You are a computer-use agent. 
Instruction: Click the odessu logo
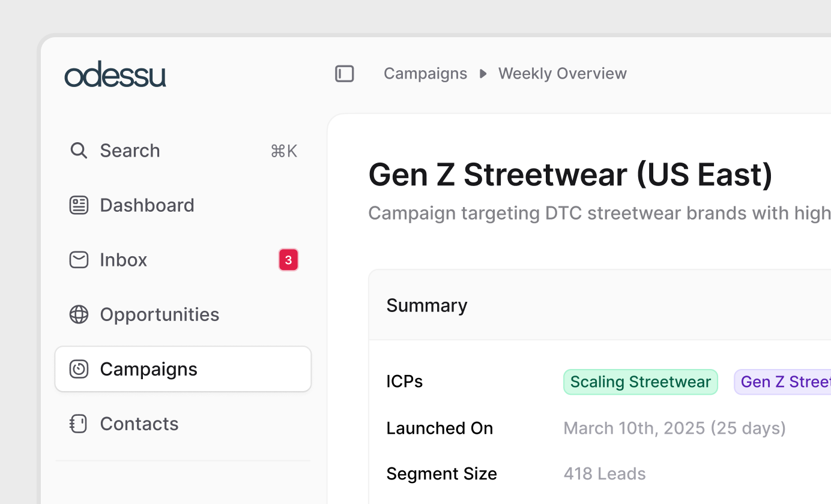115,74
